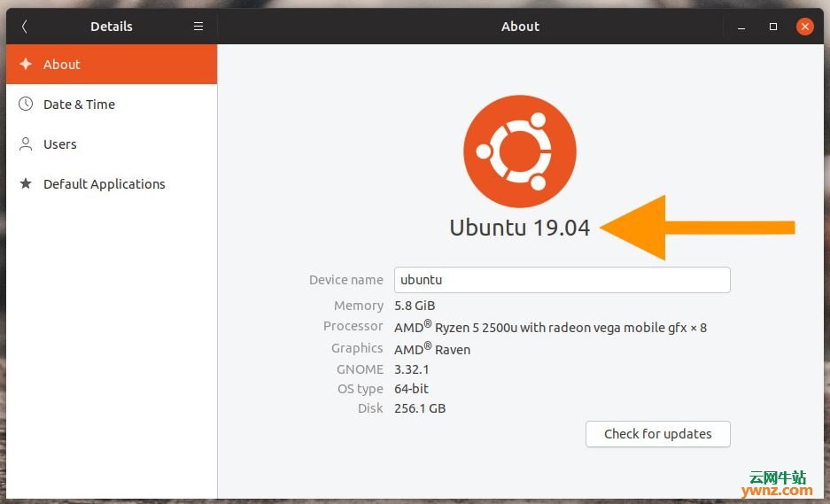Click the Memory value 5.8 GiB

pos(415,306)
